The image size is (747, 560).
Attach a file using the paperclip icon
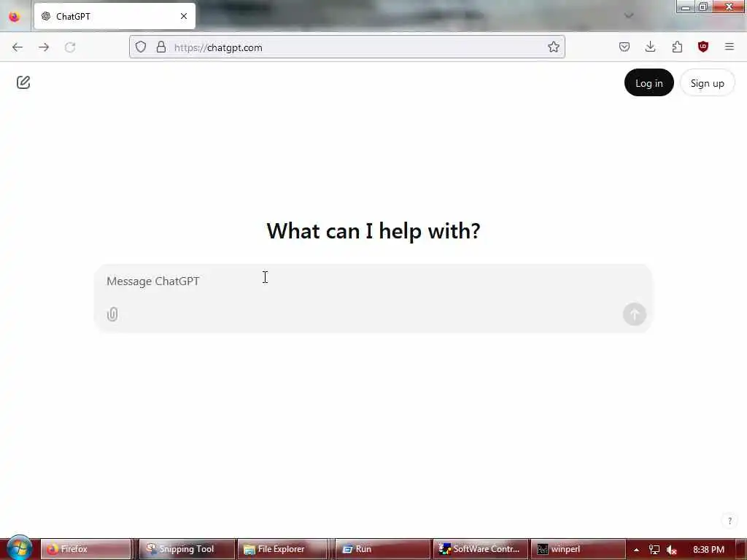click(112, 314)
